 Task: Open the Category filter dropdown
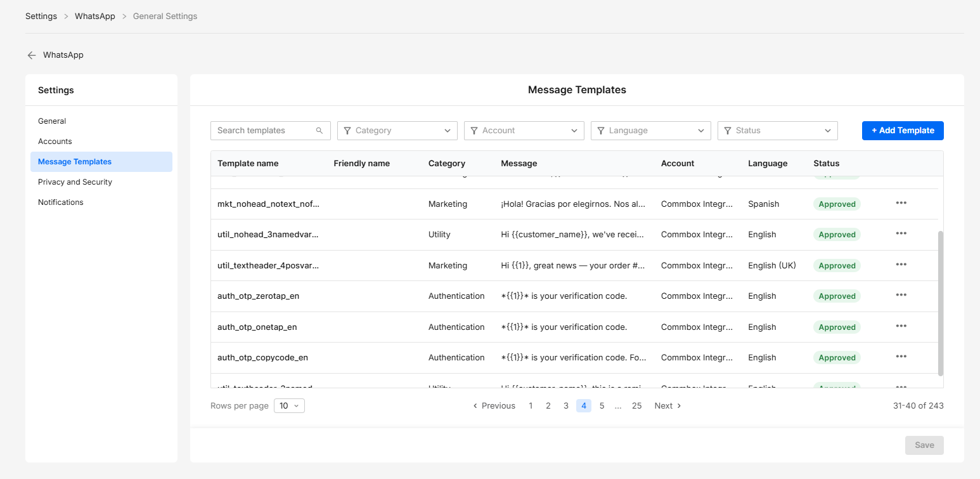tap(397, 131)
